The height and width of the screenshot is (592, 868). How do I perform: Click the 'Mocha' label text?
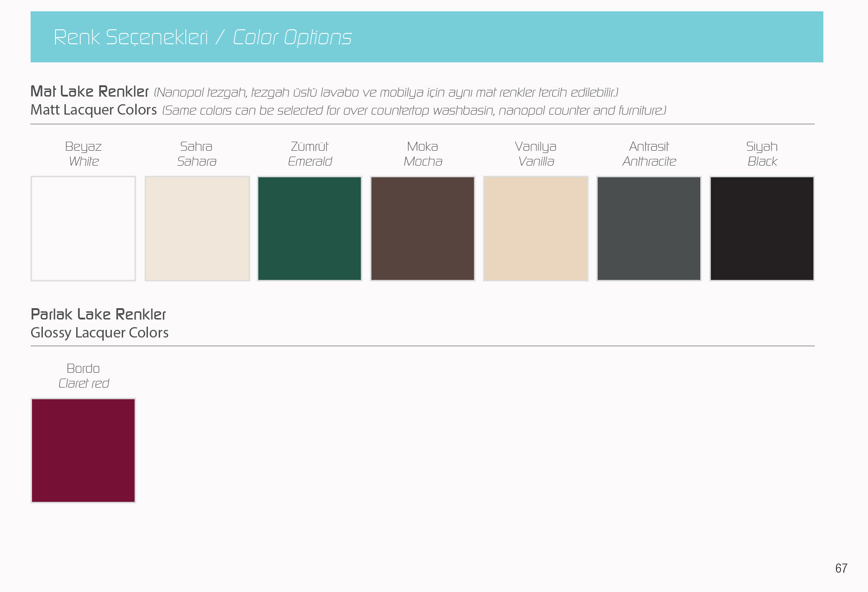pyautogui.click(x=423, y=161)
